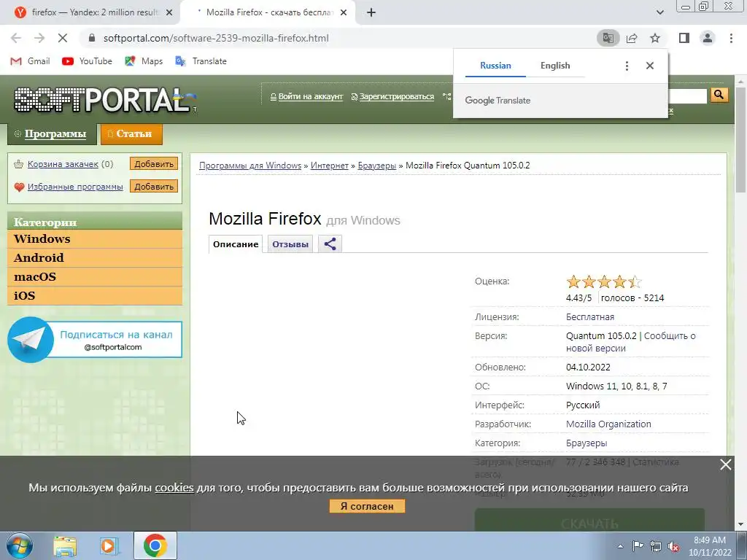This screenshot has height=560, width=747.
Task: Open the Chrome profile avatar icon
Action: tap(708, 38)
